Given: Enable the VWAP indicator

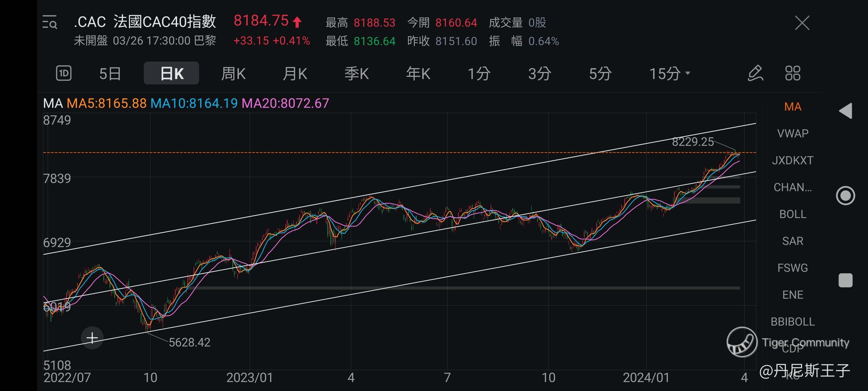Looking at the screenshot, I should click(793, 134).
